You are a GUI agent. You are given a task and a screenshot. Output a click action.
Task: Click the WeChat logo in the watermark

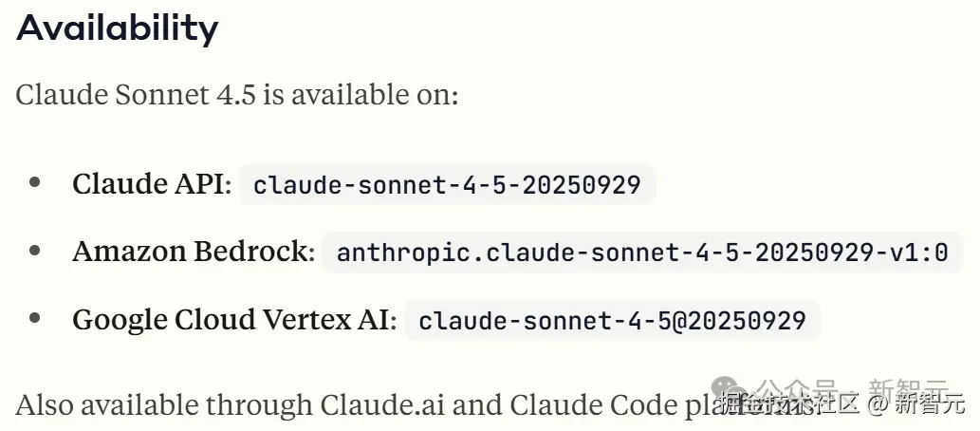click(x=727, y=388)
